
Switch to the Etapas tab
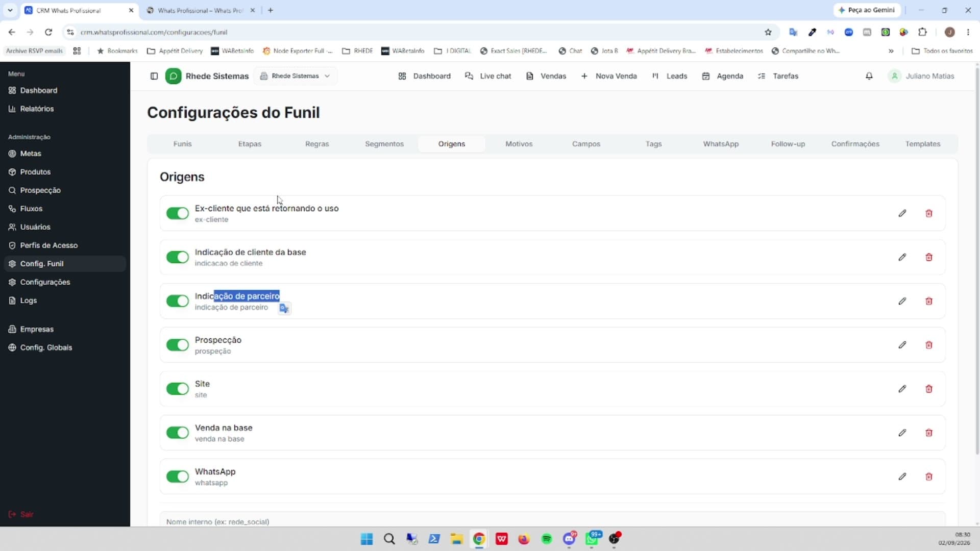click(x=250, y=144)
